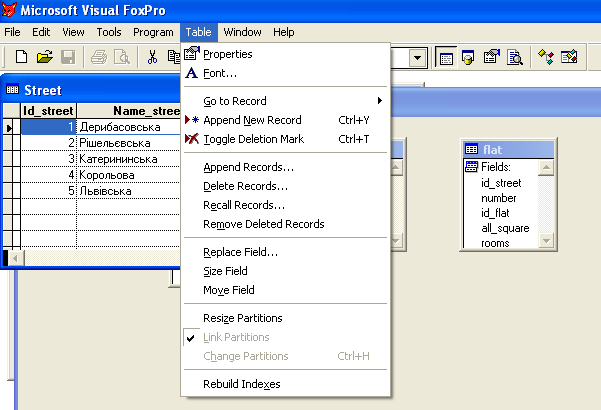Screen dimensions: 601x410
Task: Choose Font... from the Table menu
Action: 286,73
